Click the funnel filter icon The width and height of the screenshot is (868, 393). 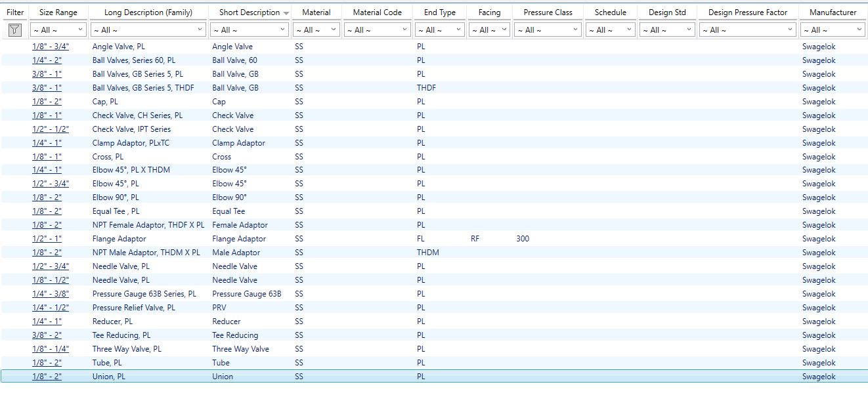(15, 30)
